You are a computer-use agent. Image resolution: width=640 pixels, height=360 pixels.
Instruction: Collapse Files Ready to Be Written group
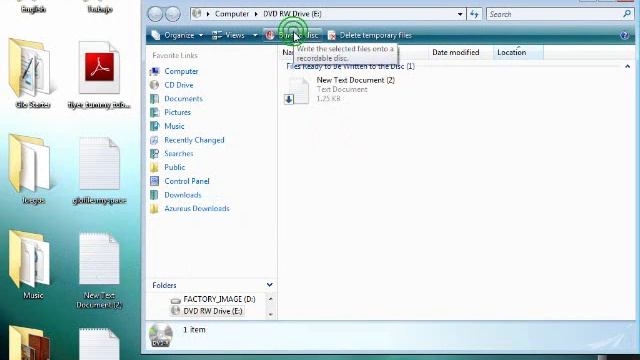point(627,67)
